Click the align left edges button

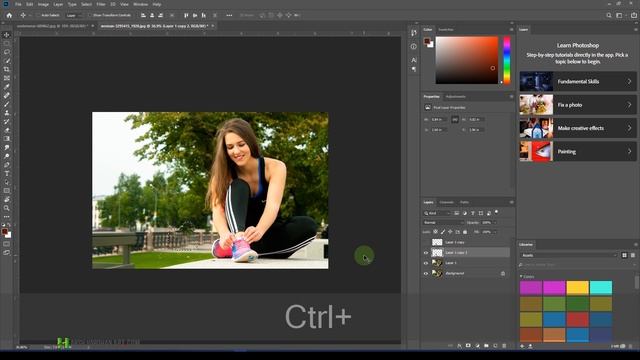tap(143, 15)
